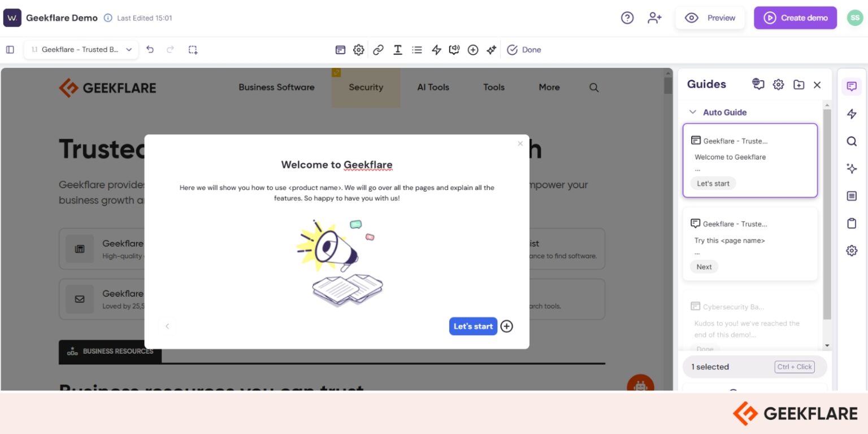Click the Next chip in guide card
The width and height of the screenshot is (868, 434).
point(704,267)
